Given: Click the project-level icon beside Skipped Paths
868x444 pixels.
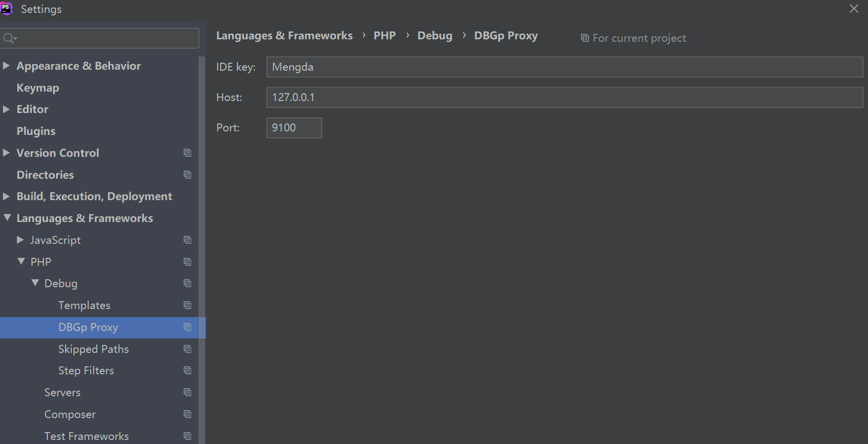Looking at the screenshot, I should 187,349.
